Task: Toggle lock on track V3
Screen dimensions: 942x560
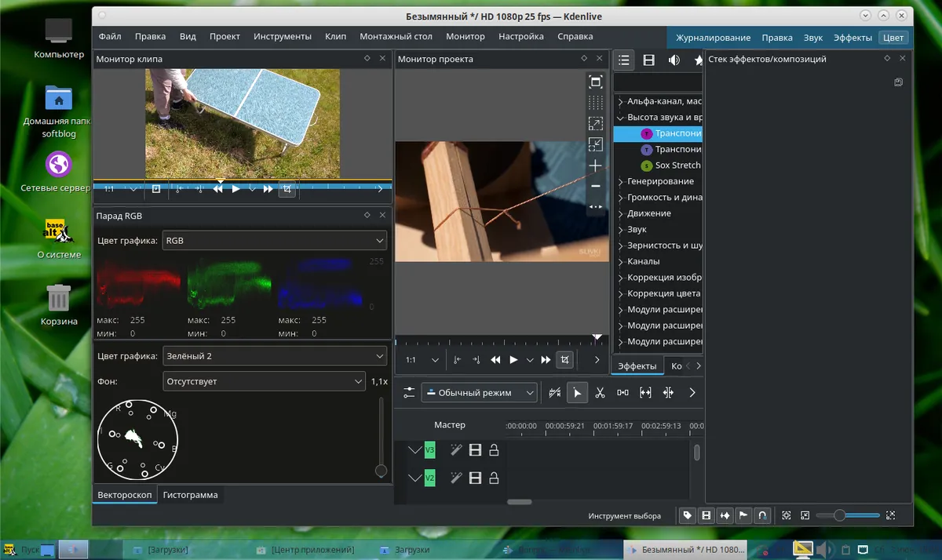Action: (494, 450)
